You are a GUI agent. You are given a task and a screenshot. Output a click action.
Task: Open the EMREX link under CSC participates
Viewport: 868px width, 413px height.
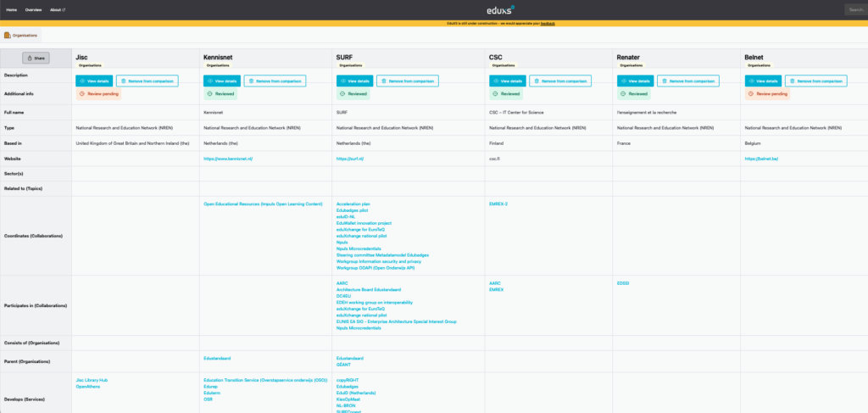point(496,289)
